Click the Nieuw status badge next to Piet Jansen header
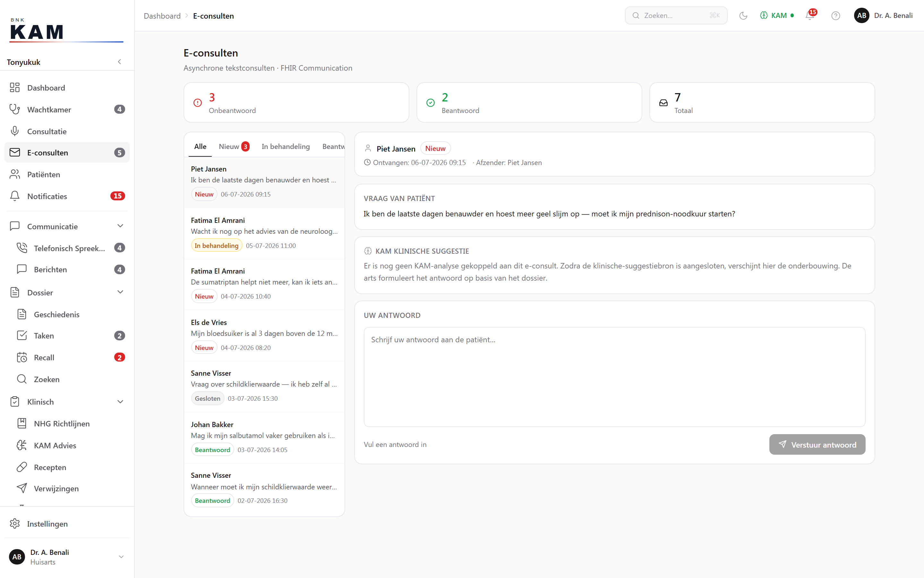 coord(435,148)
